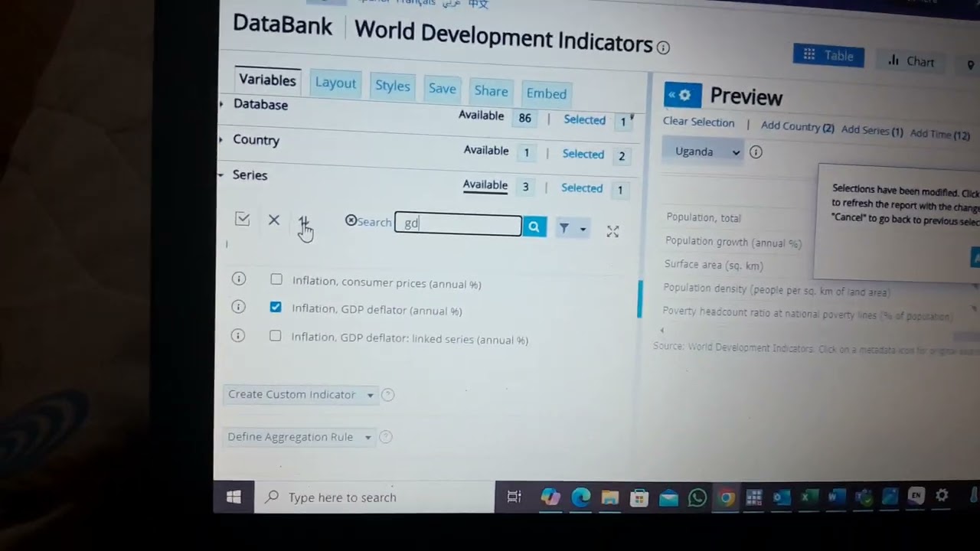Open the Embed tab
Screen dimensions: 980x551
(x=547, y=93)
